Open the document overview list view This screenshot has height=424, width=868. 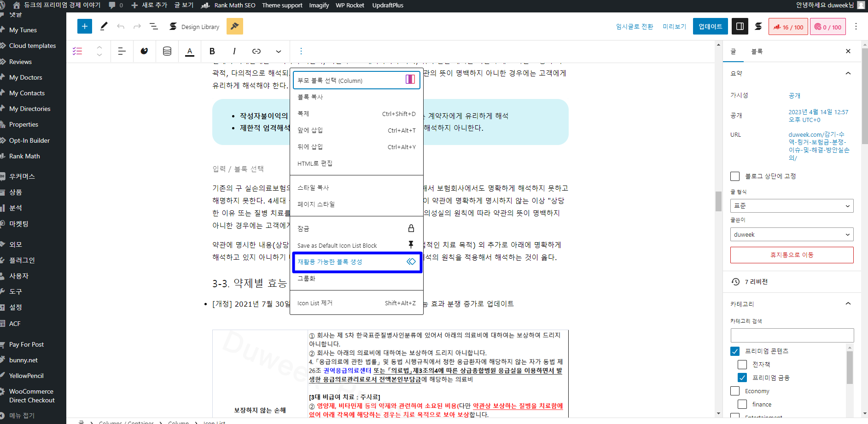pos(154,26)
